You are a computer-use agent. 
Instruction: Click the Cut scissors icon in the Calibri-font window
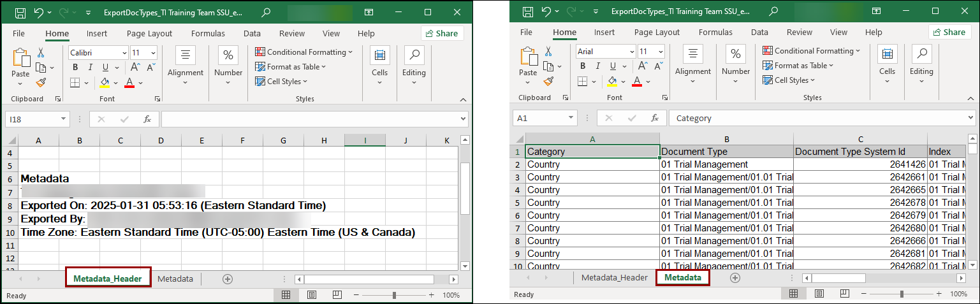[x=41, y=53]
